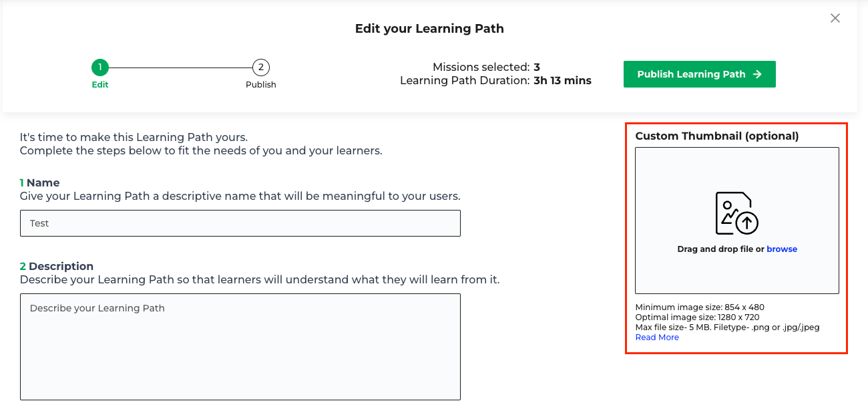The width and height of the screenshot is (868, 405).
Task: Open the browse link to select file
Action: (x=782, y=249)
